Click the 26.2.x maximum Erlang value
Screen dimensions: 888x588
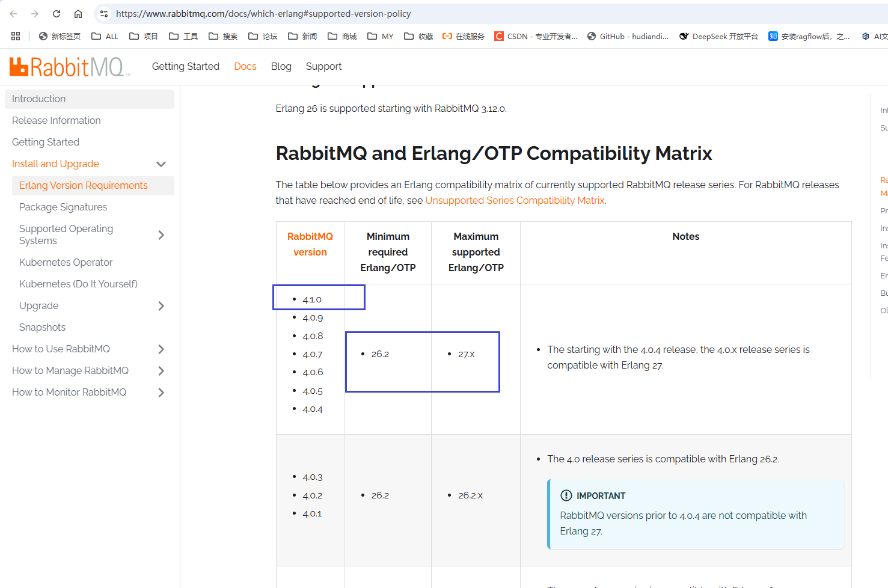pyautogui.click(x=471, y=495)
